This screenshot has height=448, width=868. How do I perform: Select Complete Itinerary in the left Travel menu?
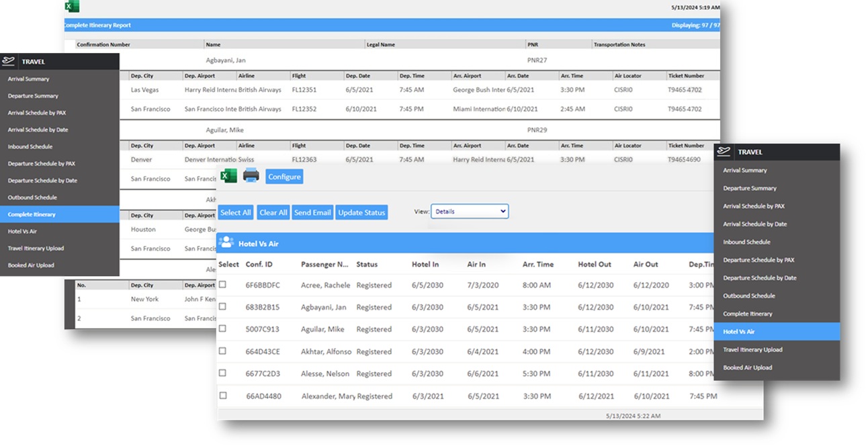32,214
